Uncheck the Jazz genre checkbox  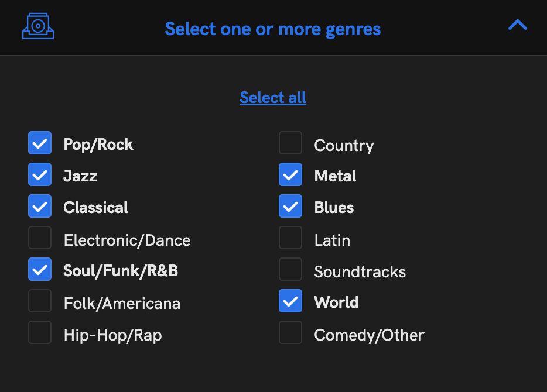[x=40, y=174]
